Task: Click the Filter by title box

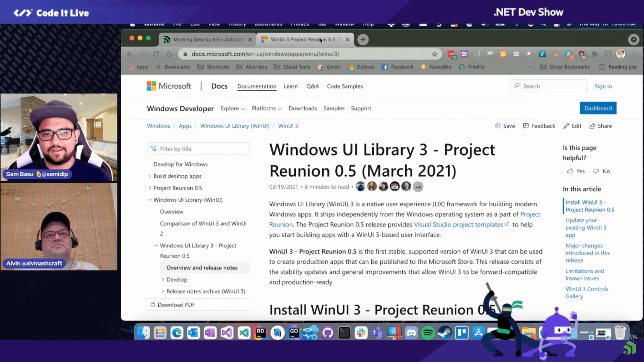Action: pos(198,149)
